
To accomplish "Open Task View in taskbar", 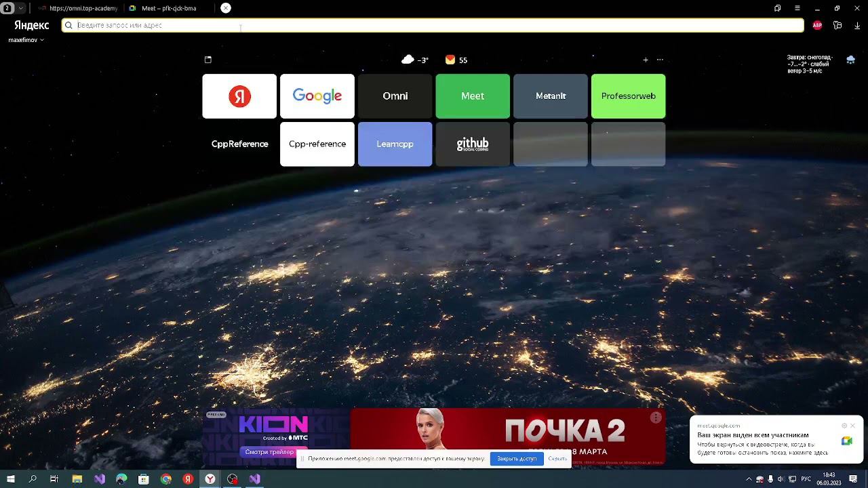I will 54,479.
